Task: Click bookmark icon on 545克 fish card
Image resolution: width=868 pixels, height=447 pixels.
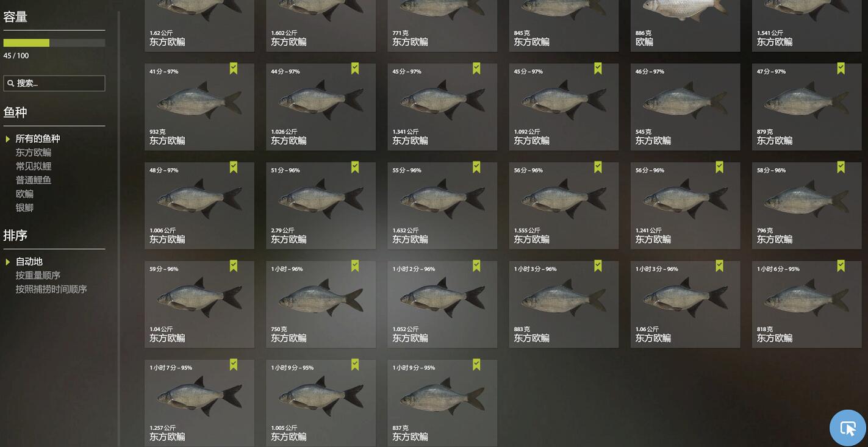Action: (x=719, y=68)
